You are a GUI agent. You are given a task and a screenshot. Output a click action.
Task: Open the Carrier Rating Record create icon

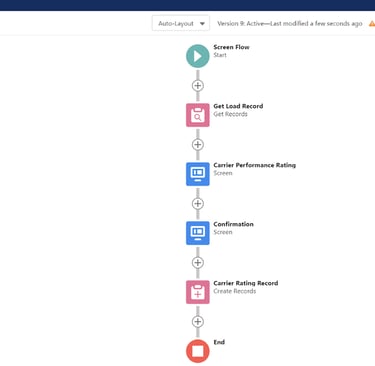[x=198, y=292]
